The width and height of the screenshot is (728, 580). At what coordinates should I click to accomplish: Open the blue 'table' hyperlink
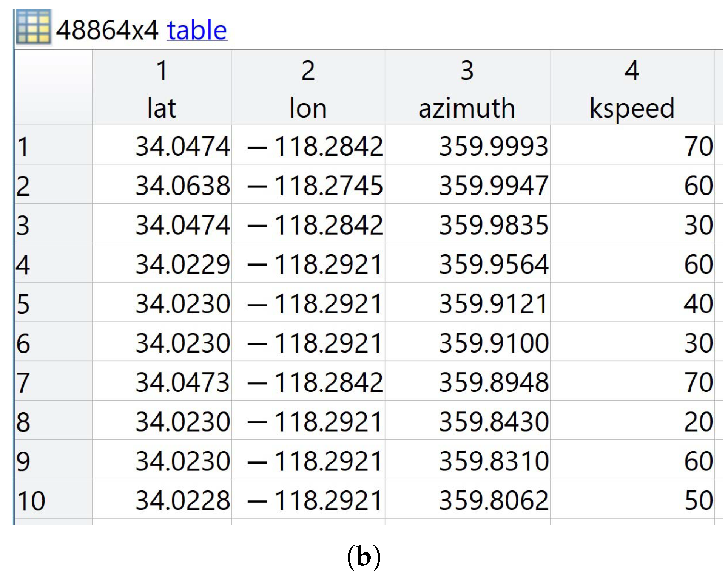point(197,30)
